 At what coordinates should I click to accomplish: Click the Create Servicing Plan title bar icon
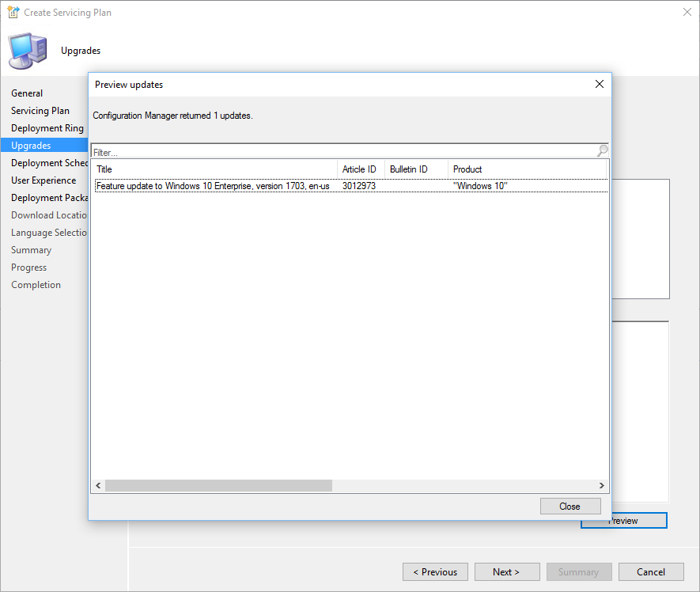(x=13, y=12)
